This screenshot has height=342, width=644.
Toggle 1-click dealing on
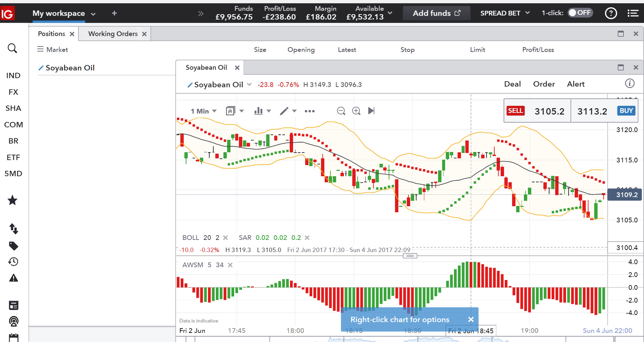pyautogui.click(x=580, y=13)
